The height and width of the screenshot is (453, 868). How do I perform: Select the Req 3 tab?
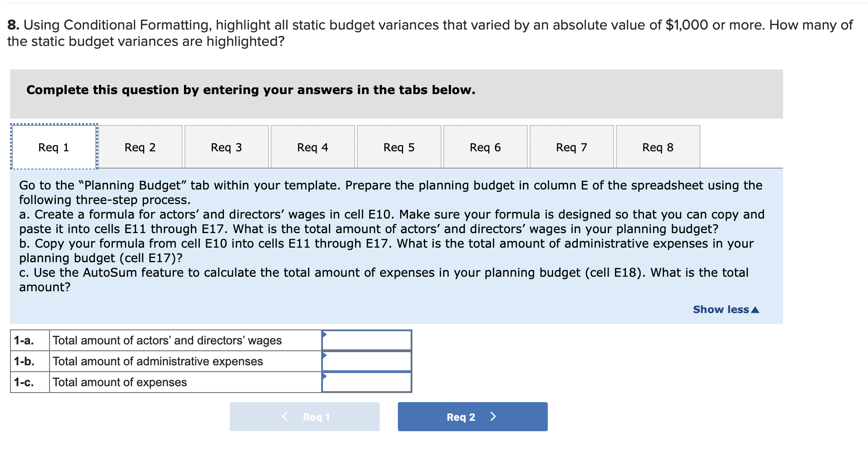[x=226, y=146]
